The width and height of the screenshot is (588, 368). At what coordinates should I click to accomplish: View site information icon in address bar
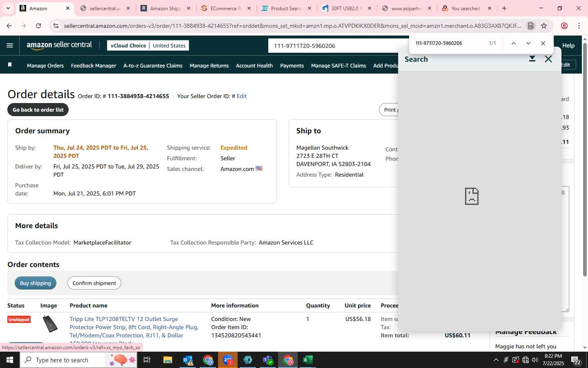pyautogui.click(x=56, y=26)
